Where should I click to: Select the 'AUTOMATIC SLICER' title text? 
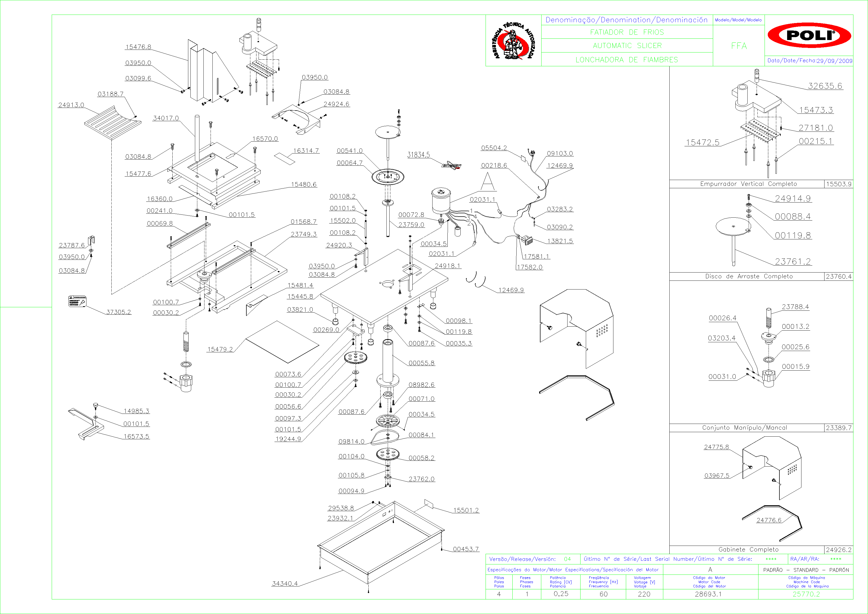point(627,46)
